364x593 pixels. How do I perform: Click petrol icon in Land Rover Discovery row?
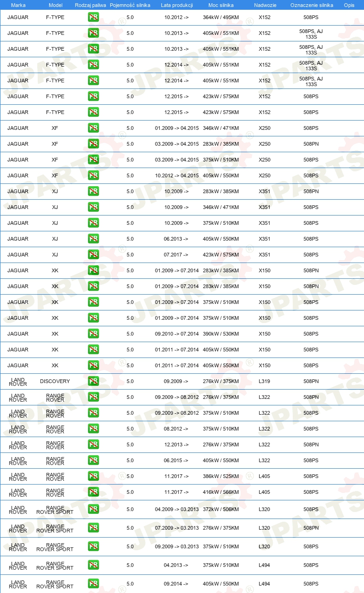(x=93, y=381)
